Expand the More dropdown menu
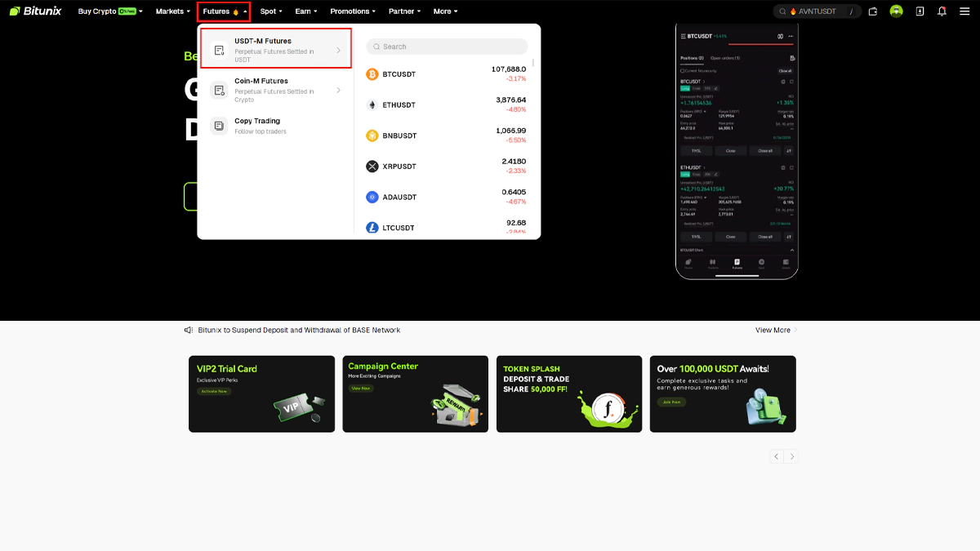980x551 pixels. [x=445, y=11]
